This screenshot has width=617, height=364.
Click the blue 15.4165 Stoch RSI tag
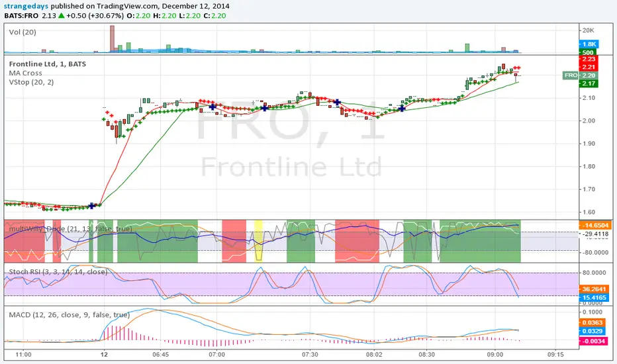point(594,298)
